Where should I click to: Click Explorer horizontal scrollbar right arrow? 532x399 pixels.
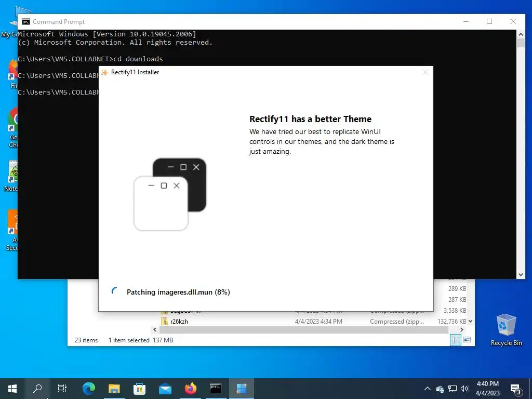point(461,330)
